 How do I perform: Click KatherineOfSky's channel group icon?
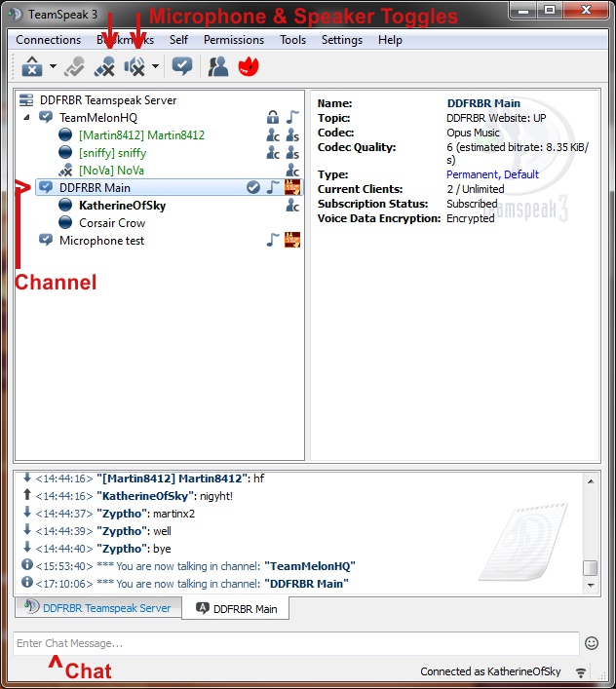click(x=292, y=206)
